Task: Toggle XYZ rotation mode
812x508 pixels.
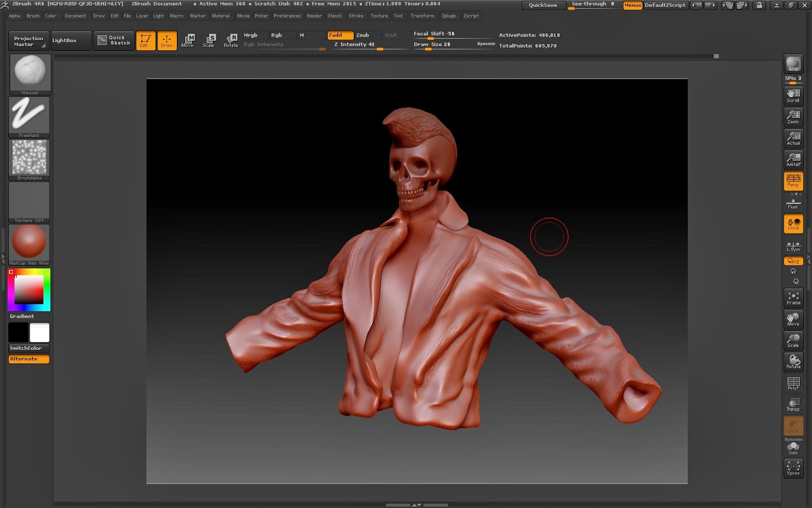Action: [793, 261]
